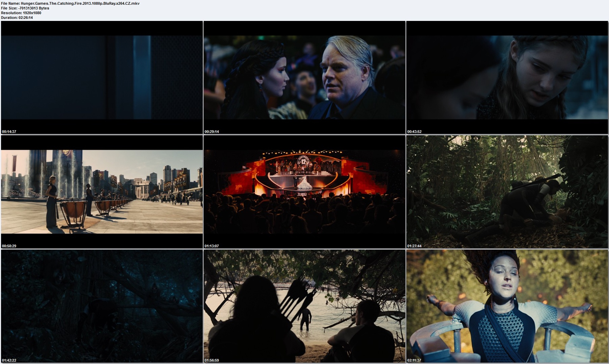Open the dark forest frame at 01:42:22

(102, 306)
